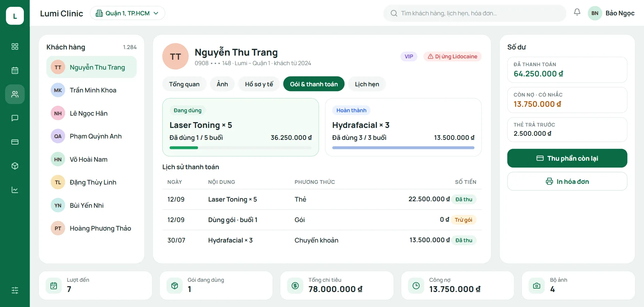The width and height of the screenshot is (644, 307).
Task: Expand the Quận 1, TP.HCM branch dropdown
Action: pyautogui.click(x=127, y=13)
